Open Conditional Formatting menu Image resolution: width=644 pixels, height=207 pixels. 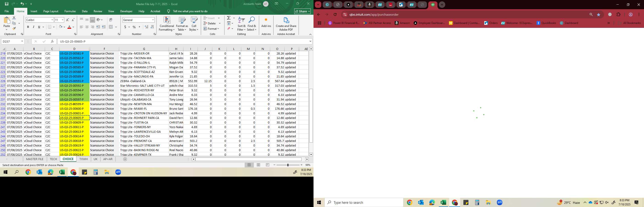point(167,24)
